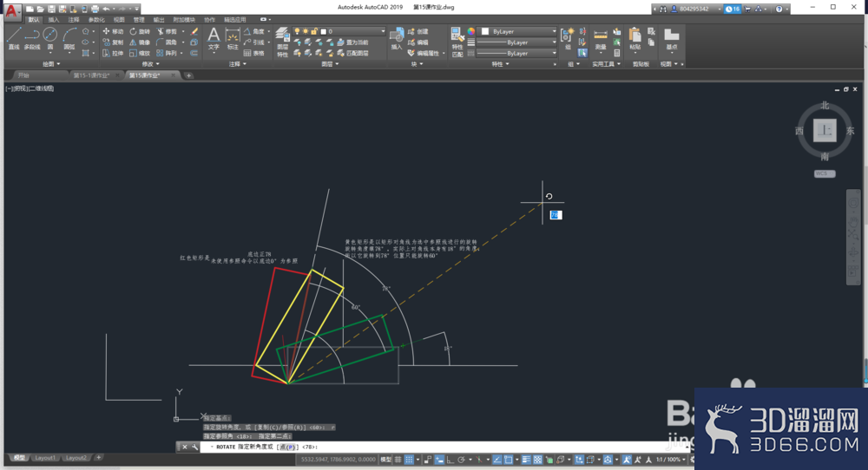Toggle grid display in status bar
Screen dimensions: 868x470
[398, 460]
